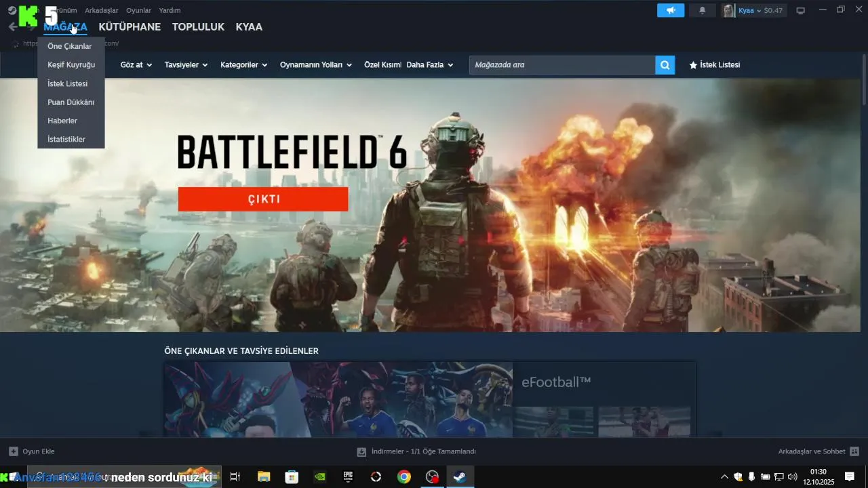Click the Özel Kısımlar store menu item

point(382,65)
